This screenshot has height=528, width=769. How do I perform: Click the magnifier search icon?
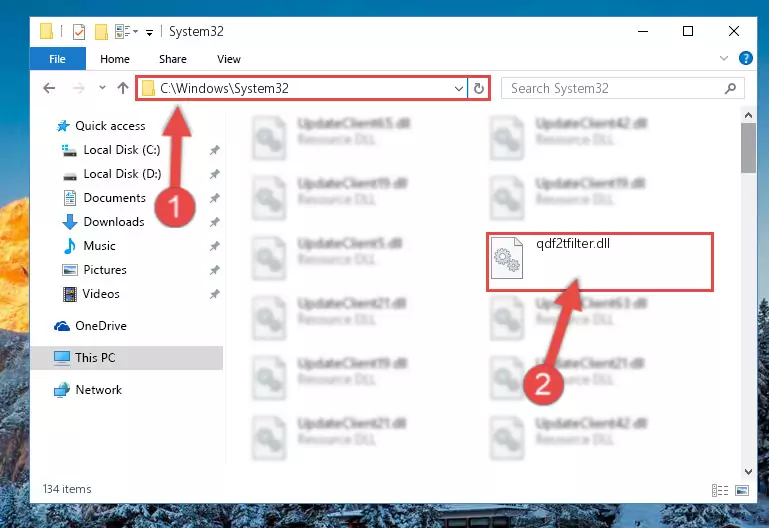[730, 88]
